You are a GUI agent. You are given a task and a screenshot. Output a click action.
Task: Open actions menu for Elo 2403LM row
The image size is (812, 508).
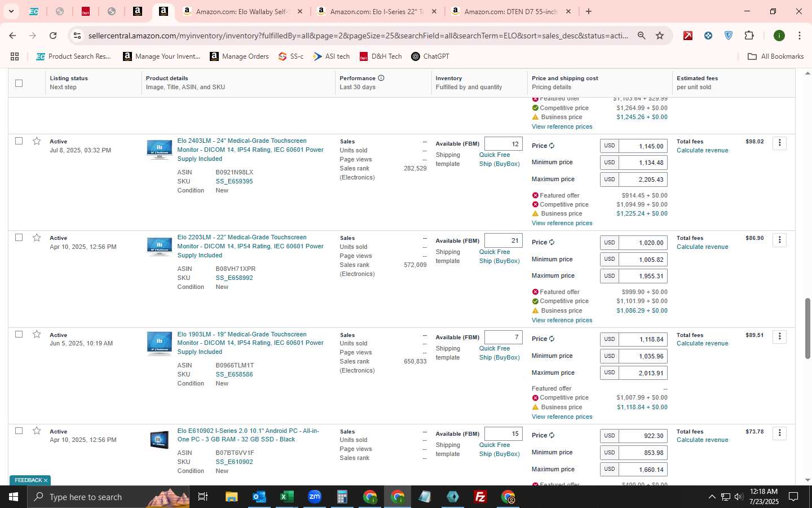pyautogui.click(x=779, y=143)
